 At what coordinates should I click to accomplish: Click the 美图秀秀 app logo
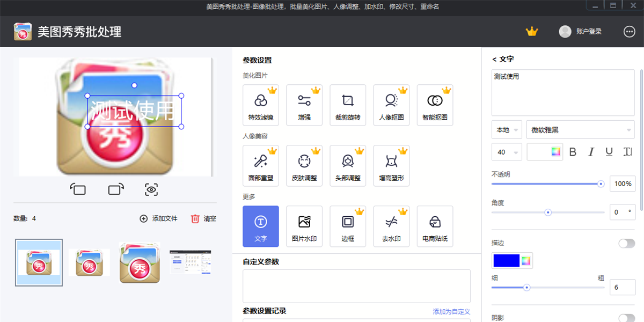[x=23, y=32]
